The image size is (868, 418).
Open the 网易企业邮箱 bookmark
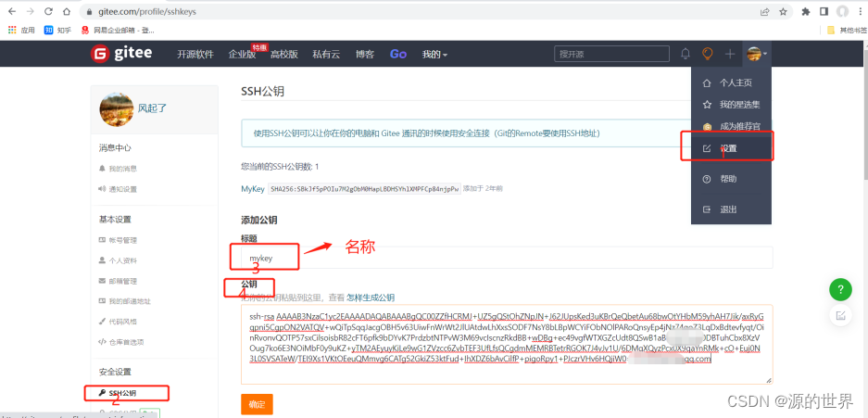(117, 30)
